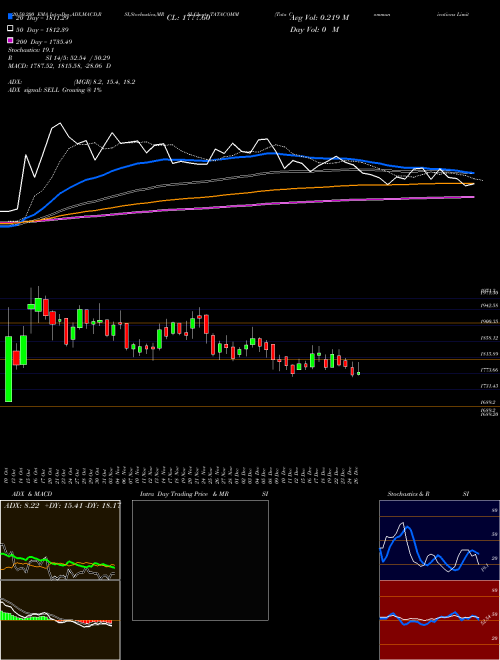This screenshot has height=660, width=500.
Task: Click the empty Intra Day Trading Price chart box
Action: point(200,560)
